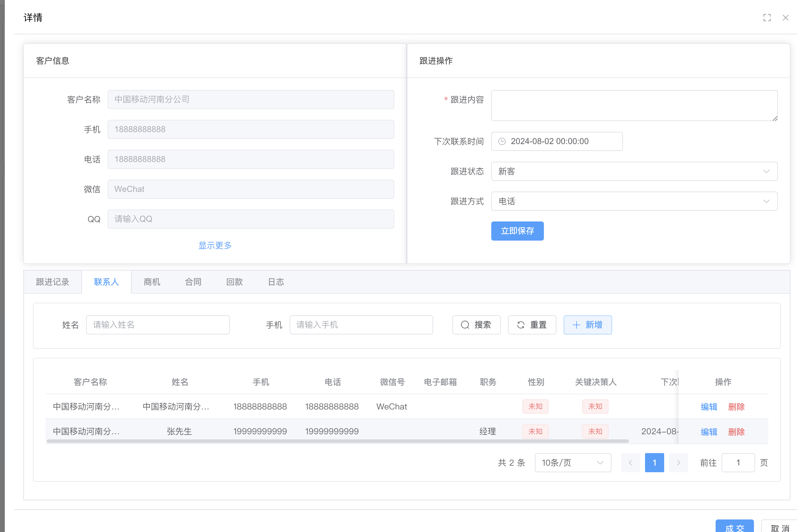This screenshot has width=797, height=532.
Task: Click the 请输入姓名 input field
Action: pos(158,325)
